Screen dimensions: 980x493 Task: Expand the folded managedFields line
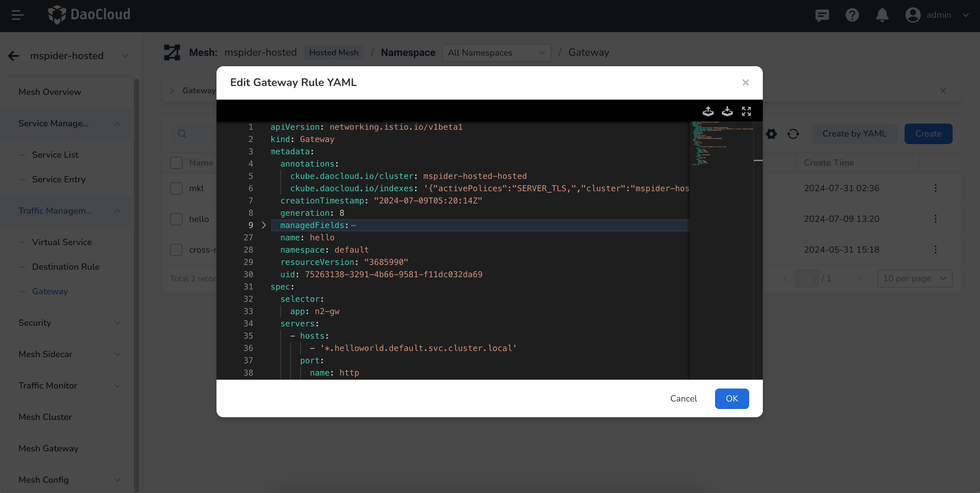click(x=264, y=225)
